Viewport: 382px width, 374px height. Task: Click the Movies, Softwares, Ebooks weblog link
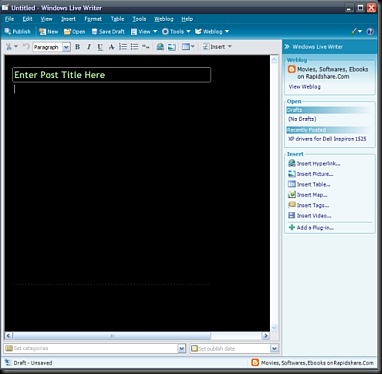332,73
